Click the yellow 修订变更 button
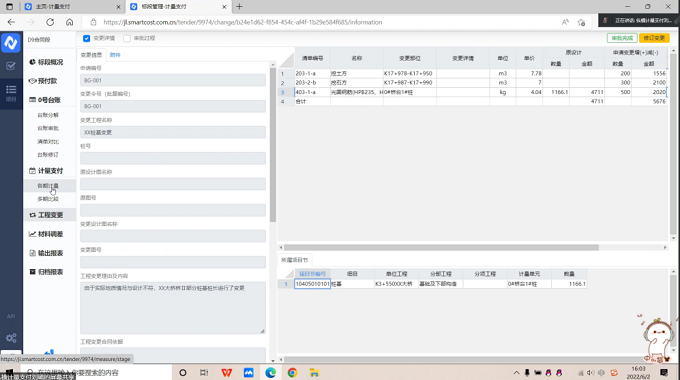The height and width of the screenshot is (380, 680). [x=654, y=38]
